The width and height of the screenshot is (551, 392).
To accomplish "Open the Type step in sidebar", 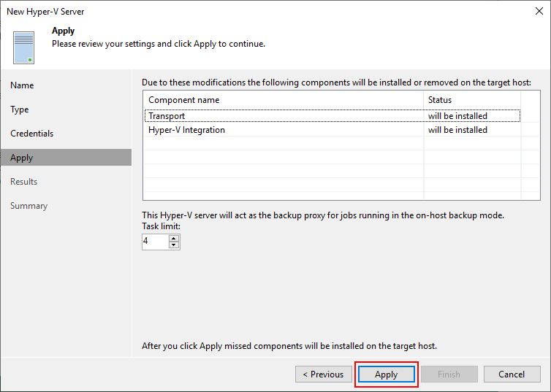I will coord(20,109).
